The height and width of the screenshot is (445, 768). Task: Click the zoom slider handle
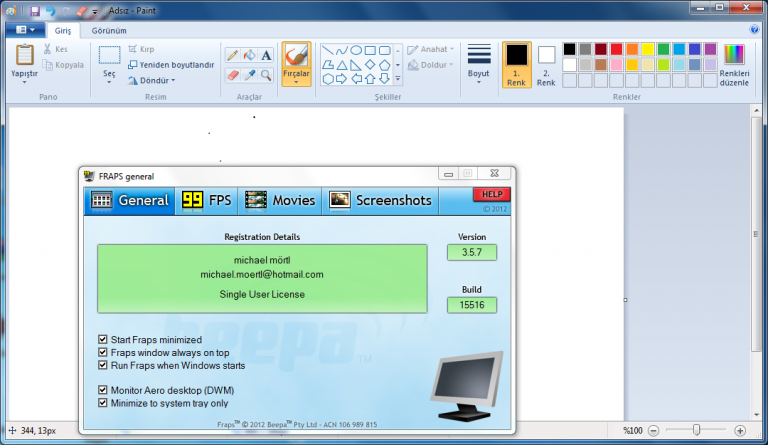point(696,430)
